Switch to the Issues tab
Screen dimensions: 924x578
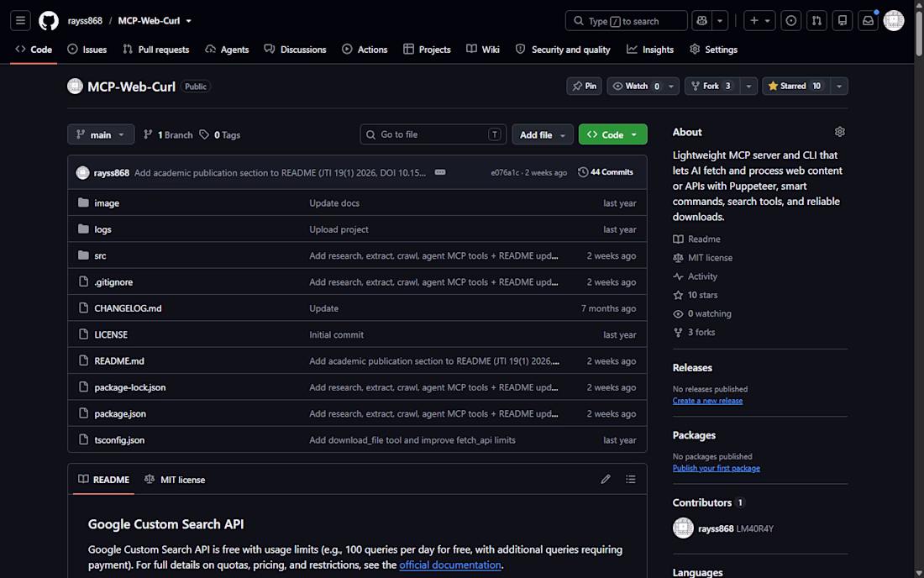(x=87, y=50)
